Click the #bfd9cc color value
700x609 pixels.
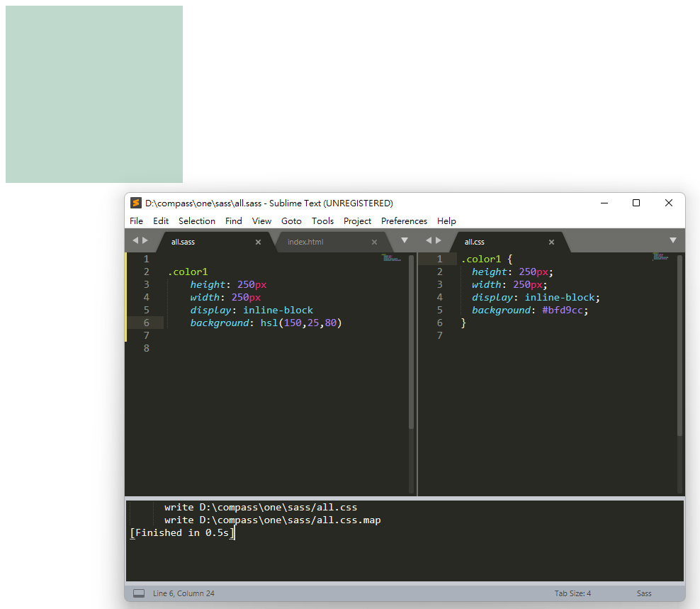(563, 310)
